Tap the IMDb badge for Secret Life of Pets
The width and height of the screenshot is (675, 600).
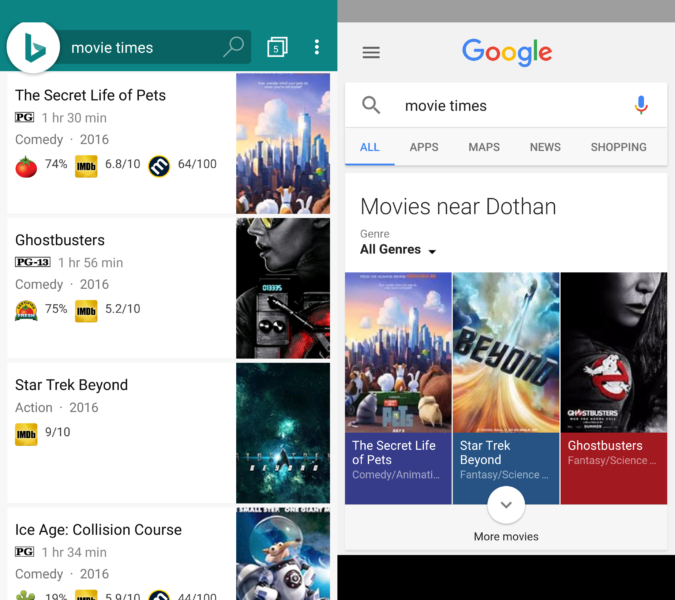86,167
